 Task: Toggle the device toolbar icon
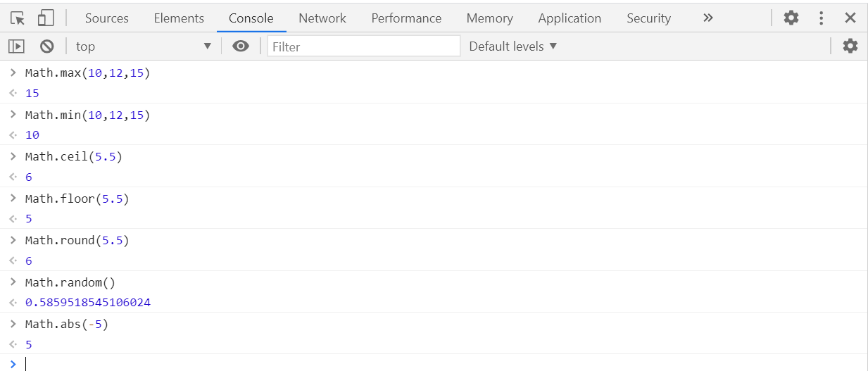pyautogui.click(x=46, y=18)
